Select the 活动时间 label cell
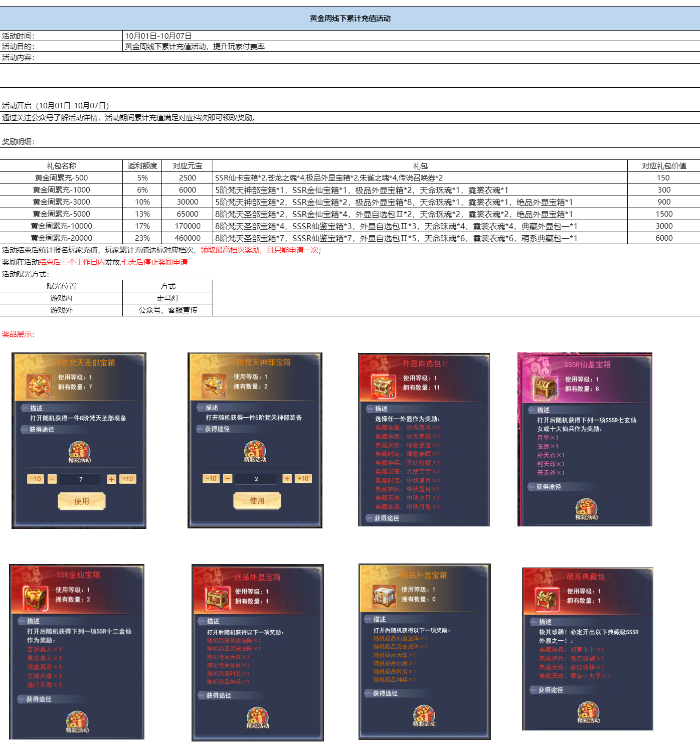 pyautogui.click(x=61, y=36)
